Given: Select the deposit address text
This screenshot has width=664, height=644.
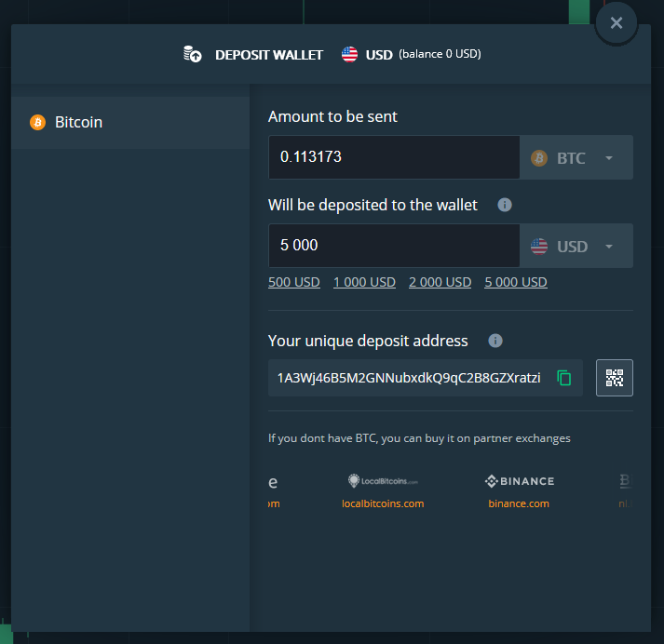Looking at the screenshot, I should click(x=409, y=378).
